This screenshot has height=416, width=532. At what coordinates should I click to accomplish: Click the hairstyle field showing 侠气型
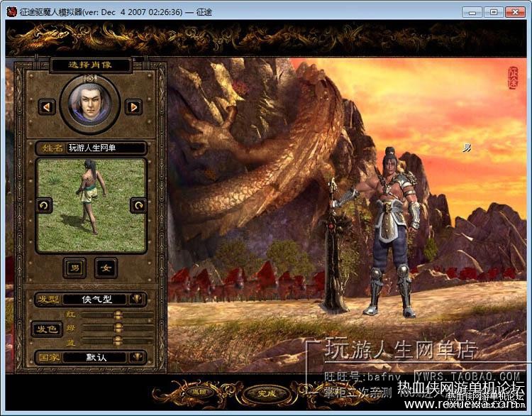pos(96,300)
